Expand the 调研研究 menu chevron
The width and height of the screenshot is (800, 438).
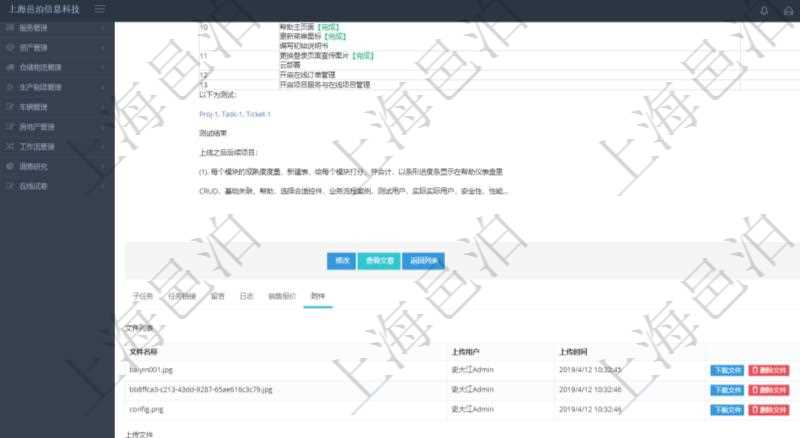[103, 166]
